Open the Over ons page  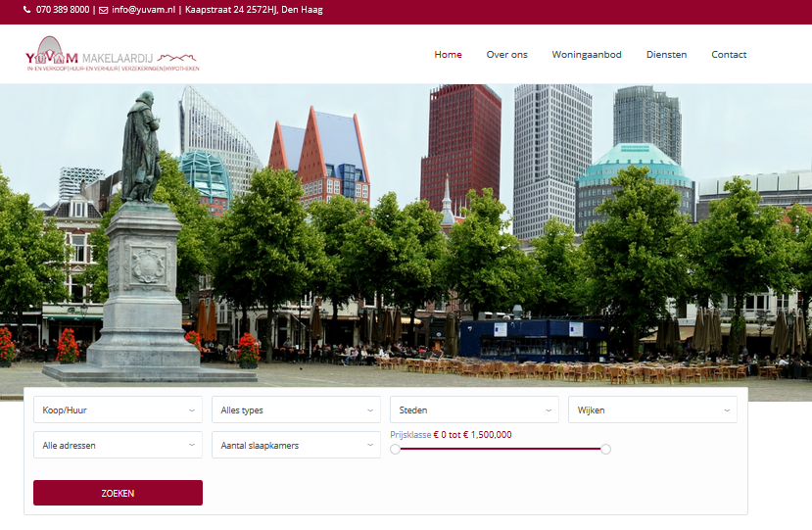506,55
